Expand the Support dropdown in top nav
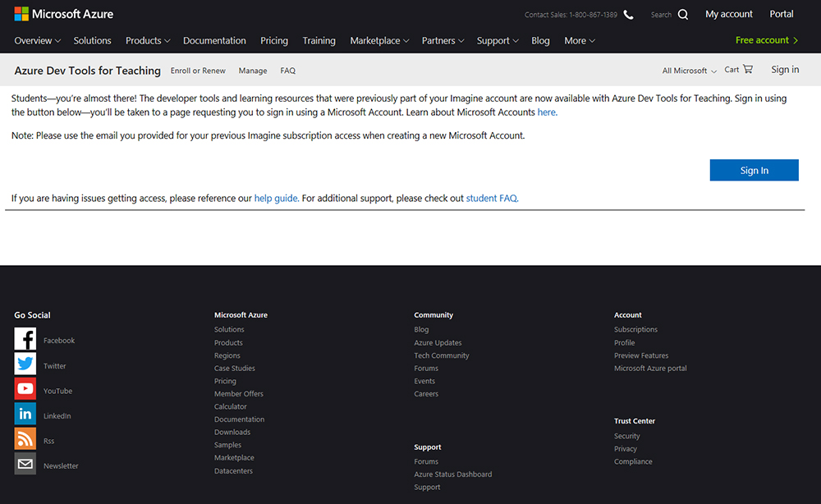The width and height of the screenshot is (821, 504). 498,41
